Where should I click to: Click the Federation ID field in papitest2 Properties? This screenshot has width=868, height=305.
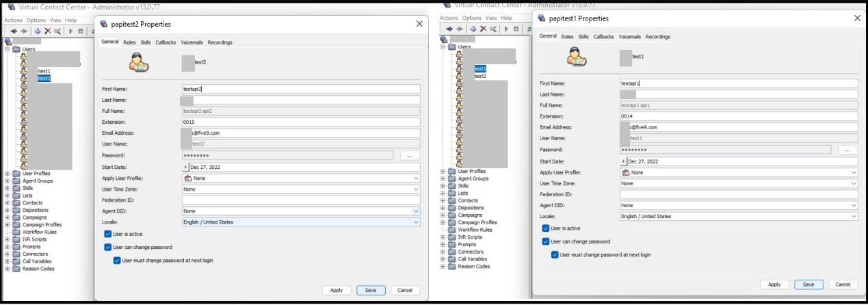301,200
